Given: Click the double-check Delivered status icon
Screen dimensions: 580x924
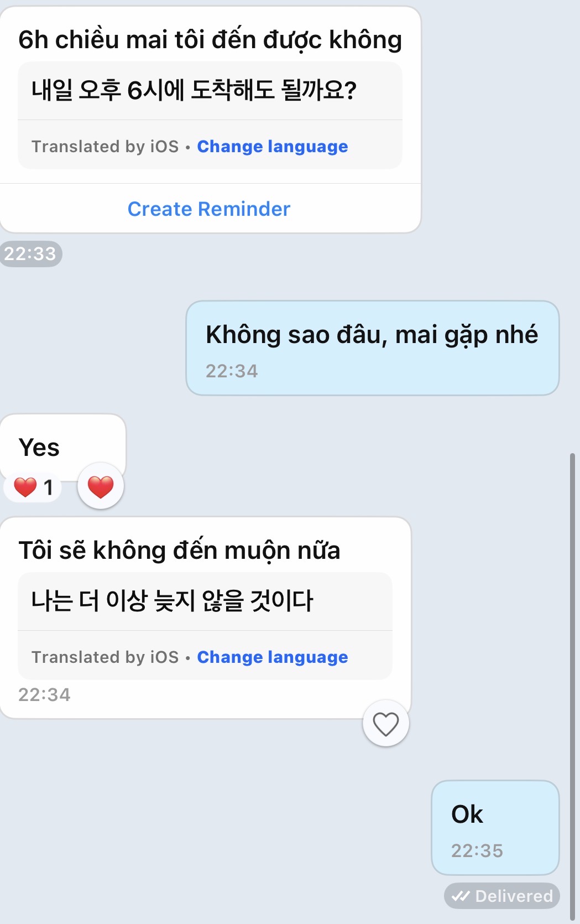Looking at the screenshot, I should [x=461, y=896].
